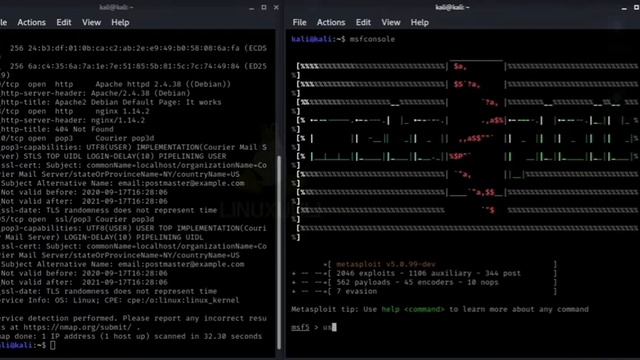Click 'http-server-header: Apache/2.4.38' line
The width and height of the screenshot is (640, 360).
96,93
